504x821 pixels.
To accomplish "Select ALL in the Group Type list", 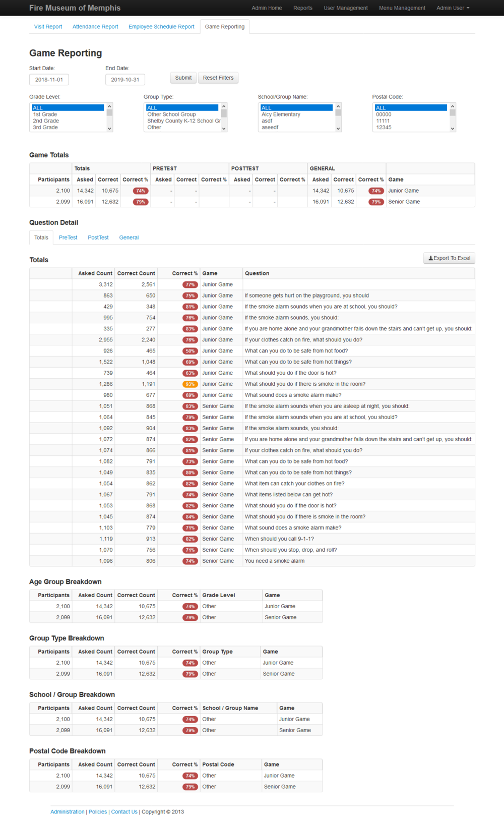I will click(x=182, y=108).
